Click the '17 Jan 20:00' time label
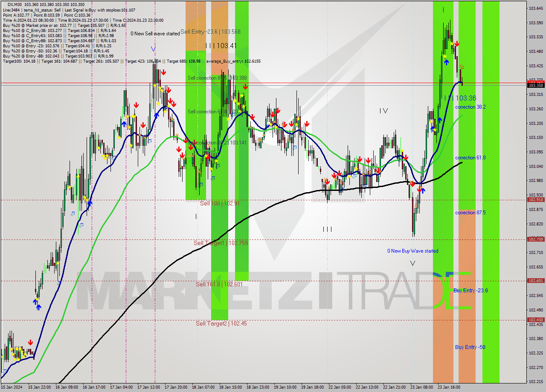 176,387
